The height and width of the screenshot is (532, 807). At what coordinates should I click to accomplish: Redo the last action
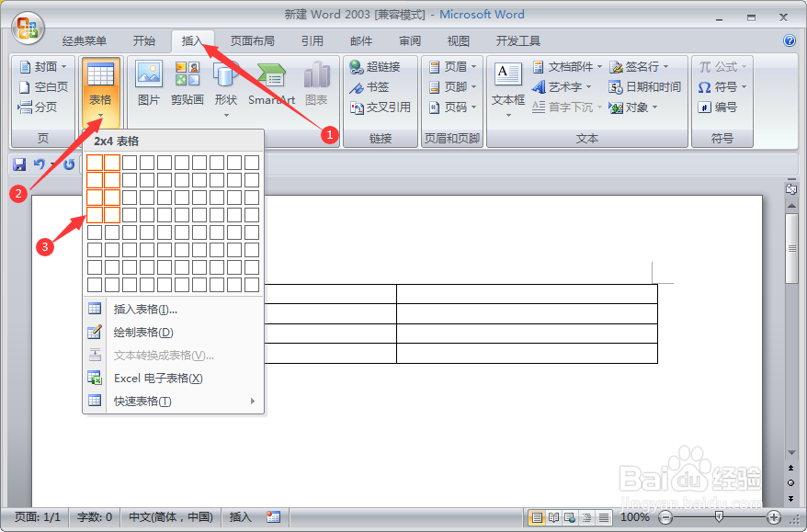(x=69, y=164)
